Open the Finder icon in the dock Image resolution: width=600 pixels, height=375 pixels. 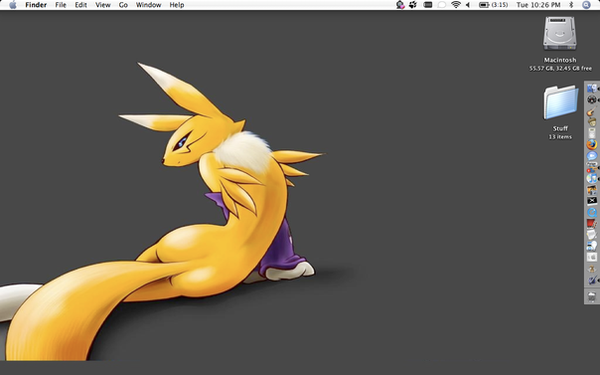[592, 88]
